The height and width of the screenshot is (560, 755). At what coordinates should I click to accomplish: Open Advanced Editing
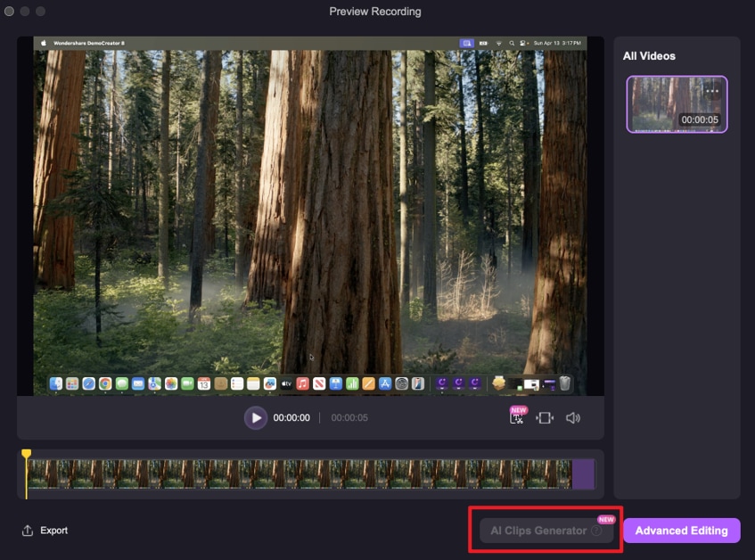pos(681,531)
